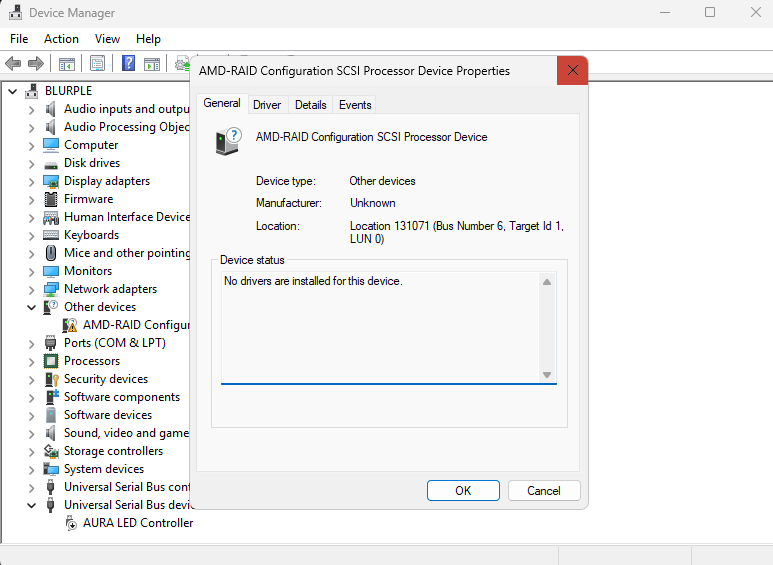Screen dimensions: 773x565
Task: Click the Mice and other pointing icon
Action: (51, 253)
